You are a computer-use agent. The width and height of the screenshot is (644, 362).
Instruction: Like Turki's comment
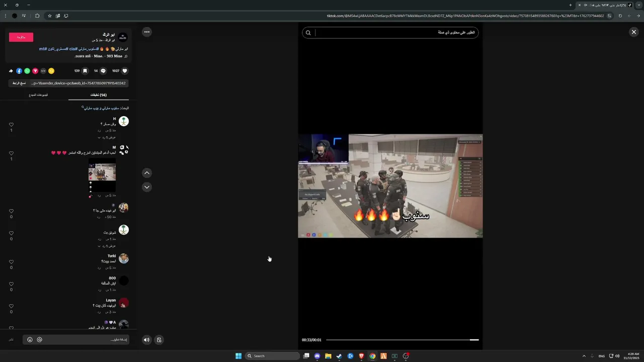tap(11, 262)
